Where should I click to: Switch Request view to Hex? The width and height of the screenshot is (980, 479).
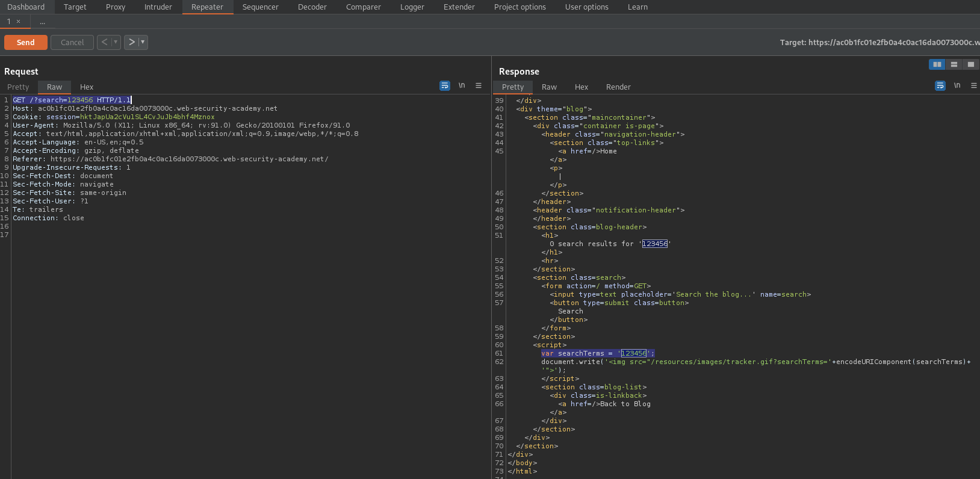coord(87,87)
